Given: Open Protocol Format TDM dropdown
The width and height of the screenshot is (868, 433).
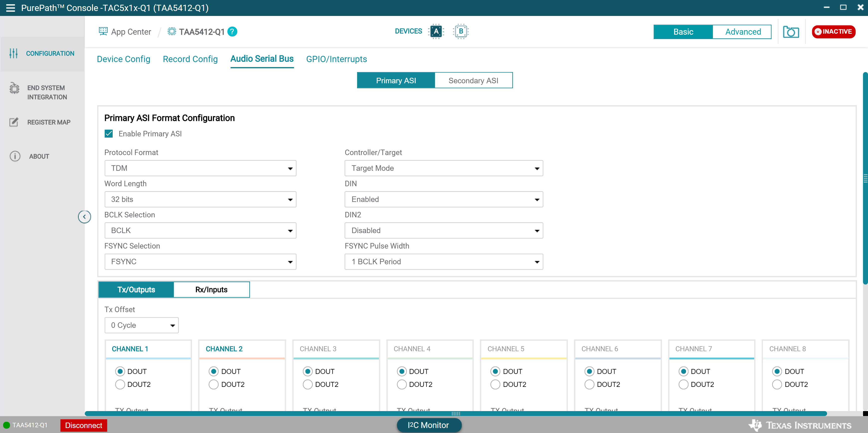Looking at the screenshot, I should point(200,168).
